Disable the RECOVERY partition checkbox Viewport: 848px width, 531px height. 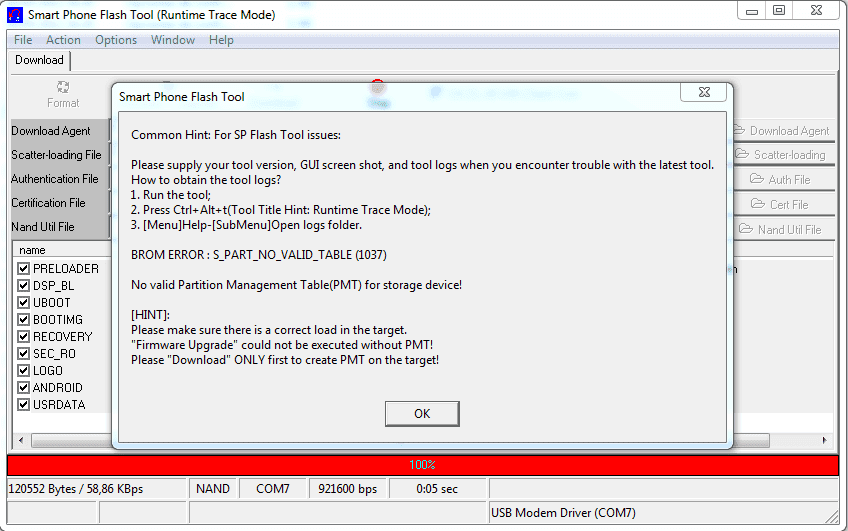pos(23,336)
